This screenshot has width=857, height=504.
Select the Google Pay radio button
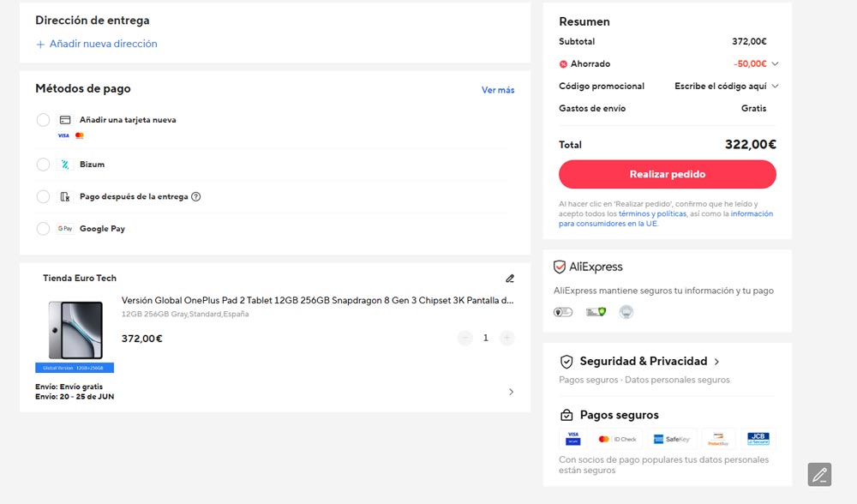click(x=43, y=229)
